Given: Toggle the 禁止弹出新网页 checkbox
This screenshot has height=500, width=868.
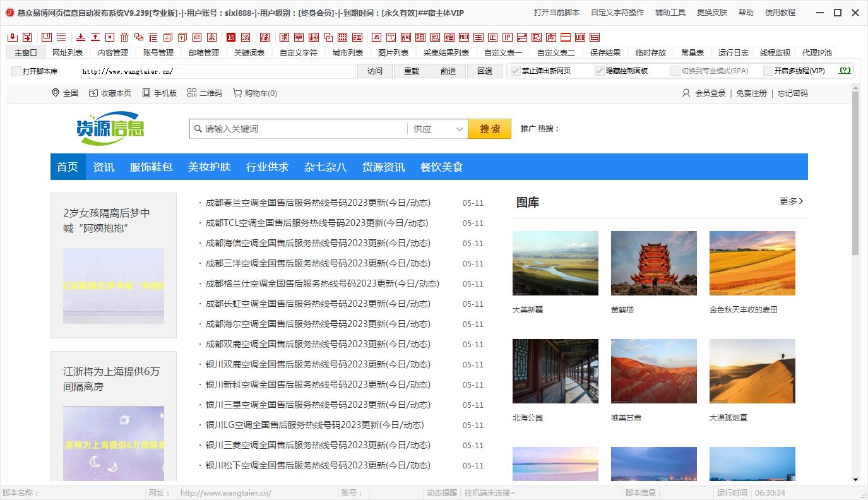Looking at the screenshot, I should point(516,71).
